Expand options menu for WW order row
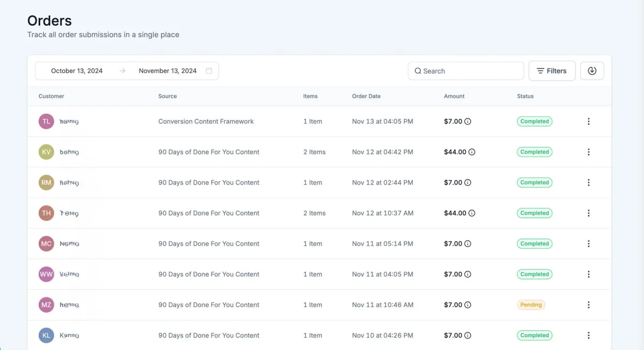Screen dimensions: 644x350 click(588, 274)
